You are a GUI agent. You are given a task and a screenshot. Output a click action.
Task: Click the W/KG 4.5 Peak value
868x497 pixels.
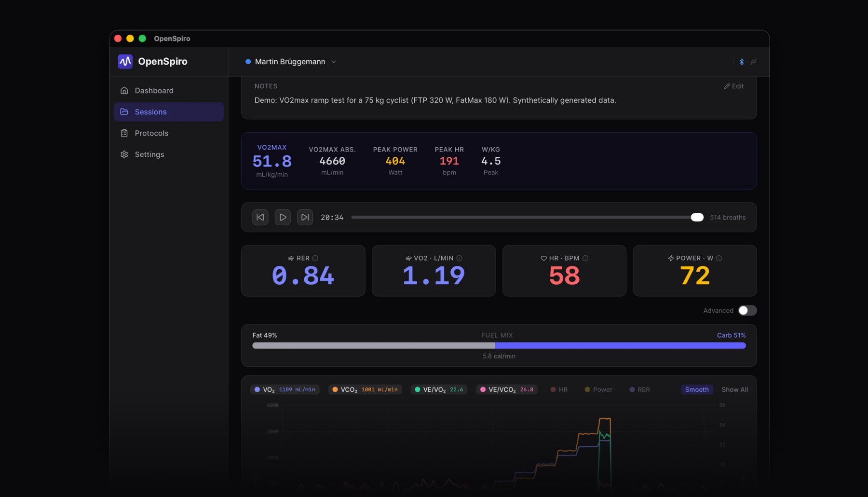[x=491, y=161]
